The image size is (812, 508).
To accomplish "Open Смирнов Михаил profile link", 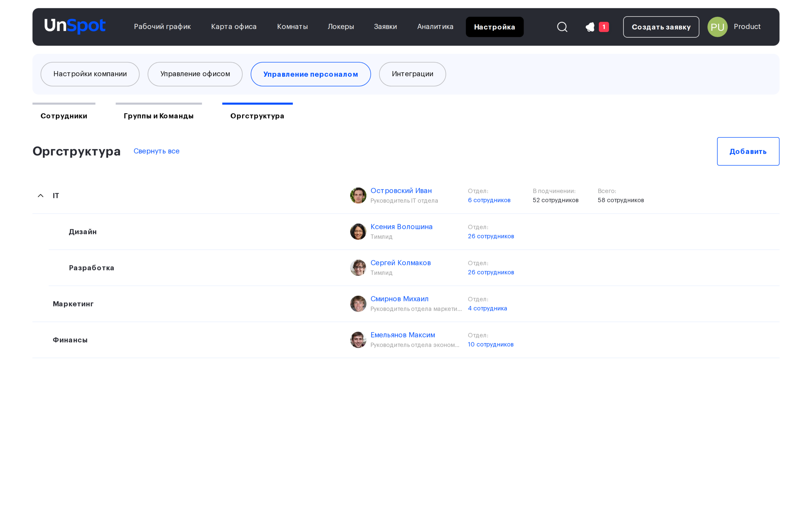I will click(399, 299).
